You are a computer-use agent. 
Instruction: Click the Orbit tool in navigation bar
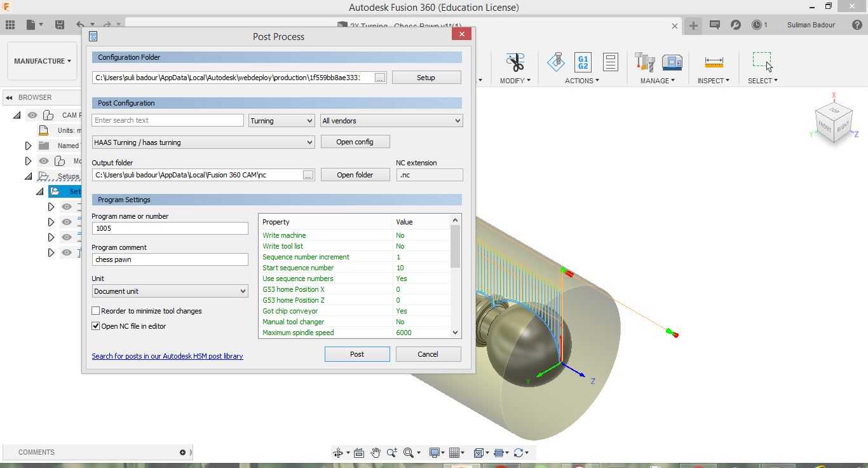point(338,453)
